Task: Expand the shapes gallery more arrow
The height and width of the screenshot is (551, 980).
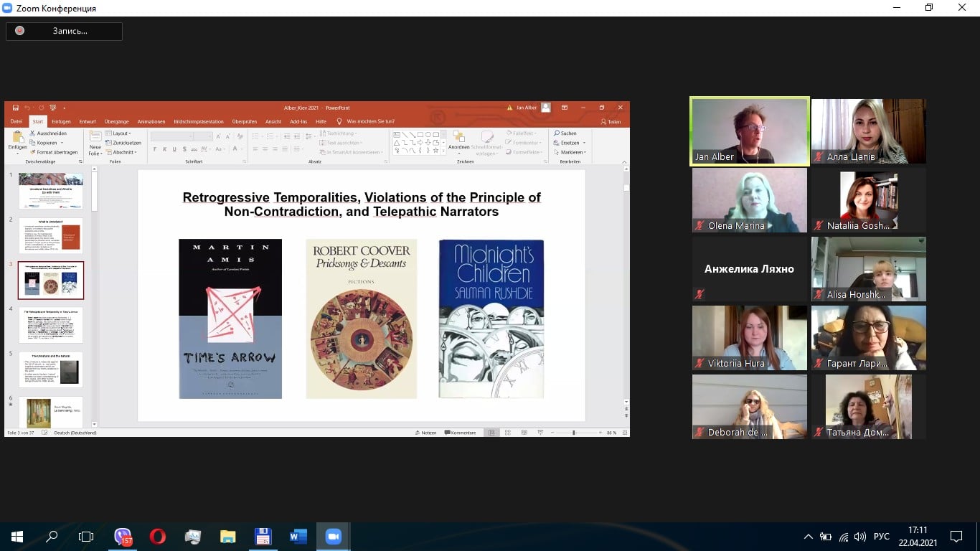Action: coord(442,152)
